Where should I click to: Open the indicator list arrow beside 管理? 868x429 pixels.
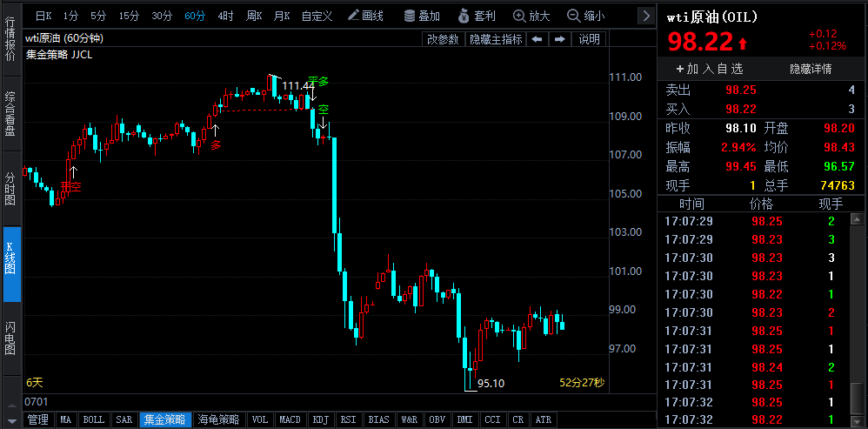click(x=11, y=419)
